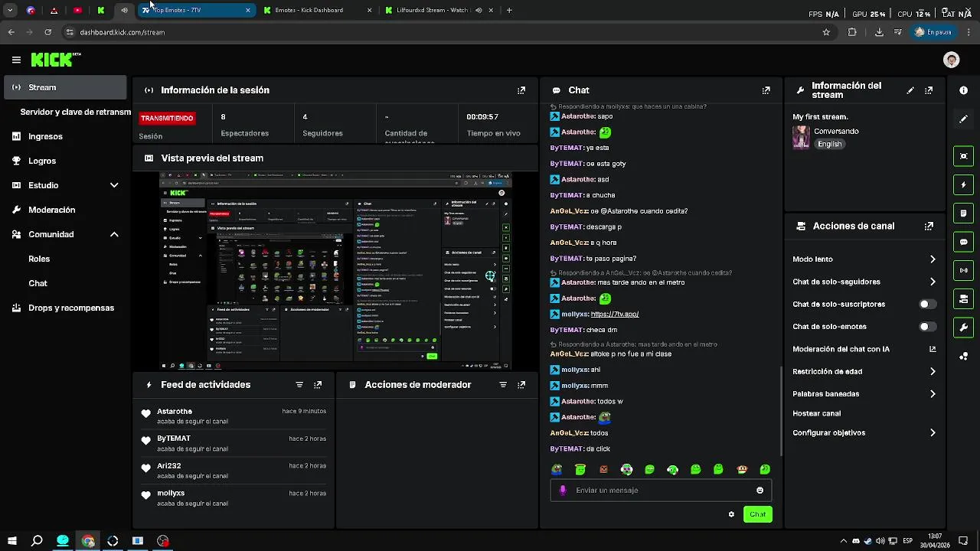Click the English language tag
Screen dimensions: 980x551
click(x=829, y=144)
